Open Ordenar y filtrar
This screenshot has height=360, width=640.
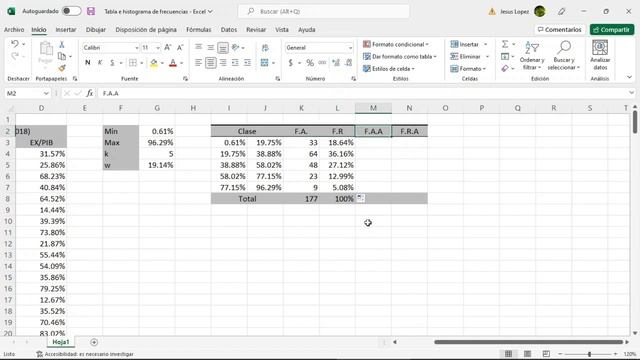(532, 56)
